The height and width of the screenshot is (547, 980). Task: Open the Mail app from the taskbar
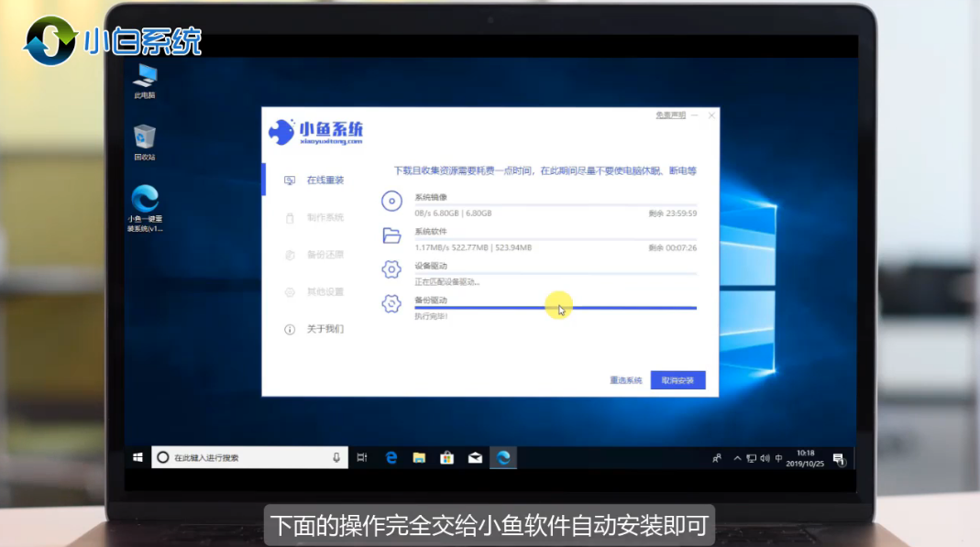[475, 458]
